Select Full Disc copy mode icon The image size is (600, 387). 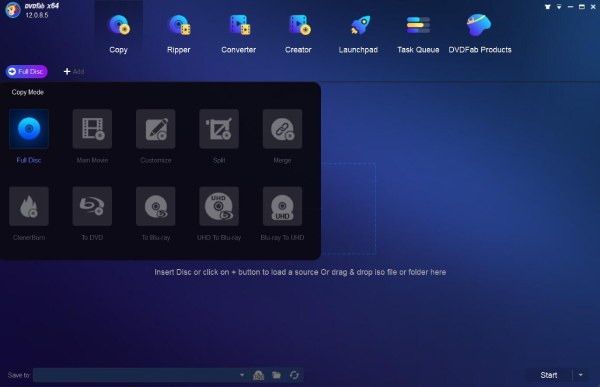(x=29, y=129)
